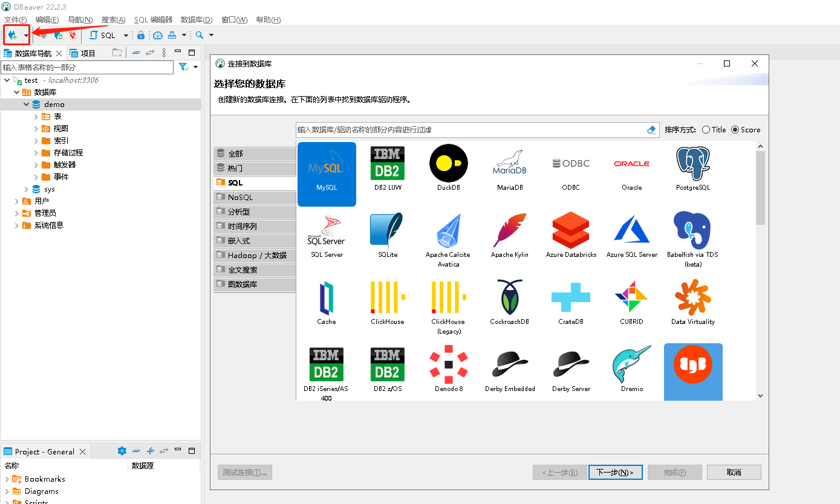Click collapse all icon in database navigator
This screenshot has height=504, width=840.
[x=136, y=53]
